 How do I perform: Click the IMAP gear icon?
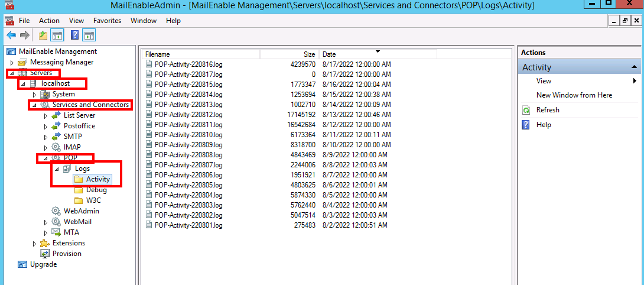click(56, 147)
